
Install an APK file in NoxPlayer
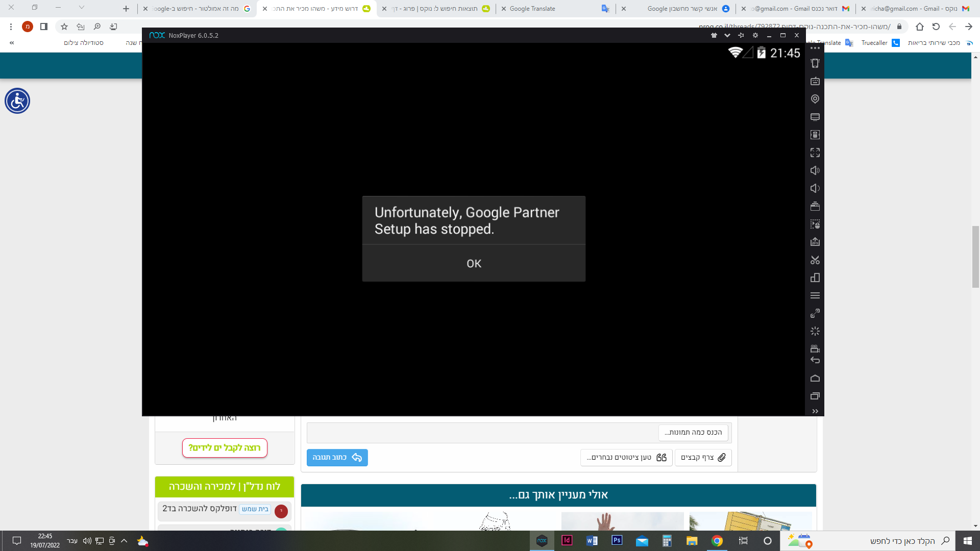click(815, 242)
